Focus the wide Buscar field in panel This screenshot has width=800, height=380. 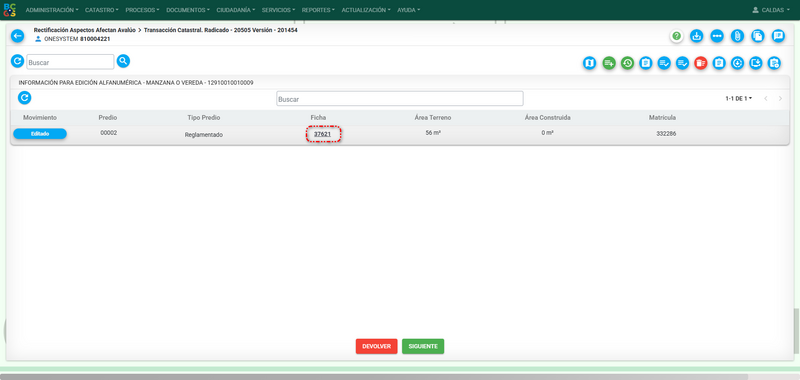(400, 99)
